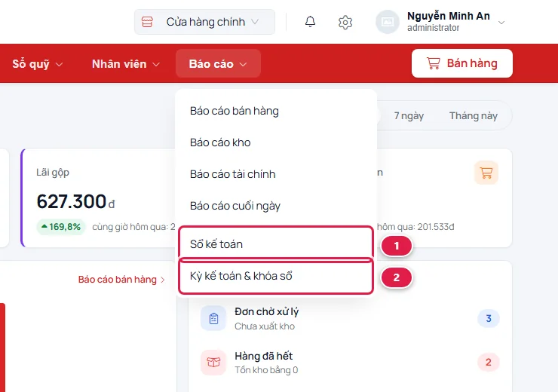Click the Tồn kho bằng 0 subtitle
Image resolution: width=558 pixels, height=392 pixels.
266,370
